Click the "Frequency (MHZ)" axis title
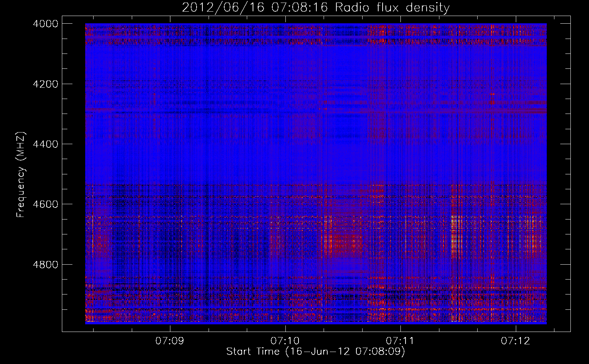Screen dimensions: 589x364 [x=21, y=174]
